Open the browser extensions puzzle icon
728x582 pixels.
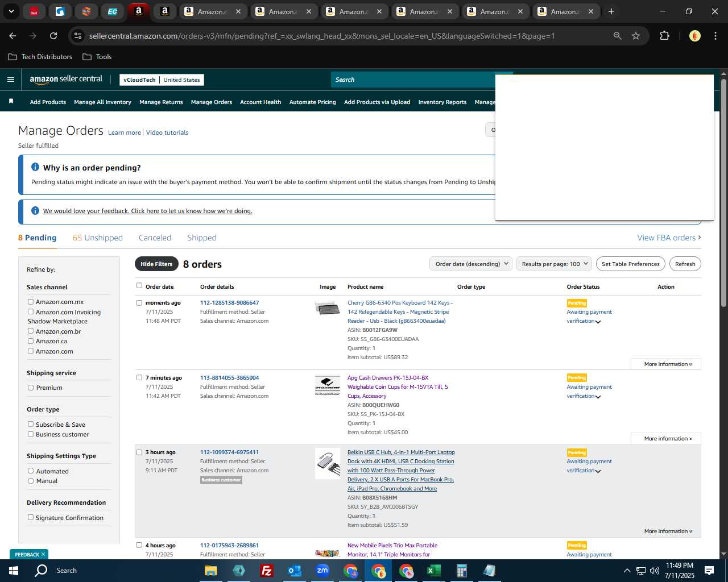tap(664, 36)
